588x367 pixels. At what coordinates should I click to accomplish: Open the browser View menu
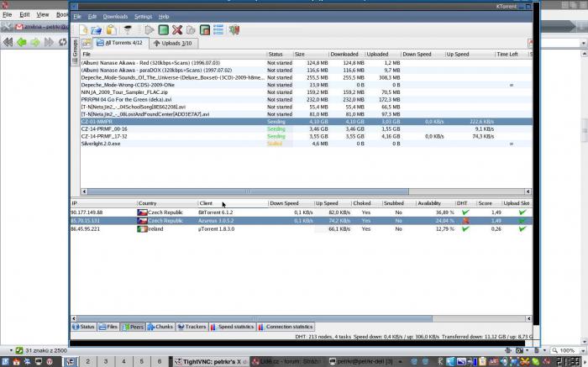(x=42, y=14)
